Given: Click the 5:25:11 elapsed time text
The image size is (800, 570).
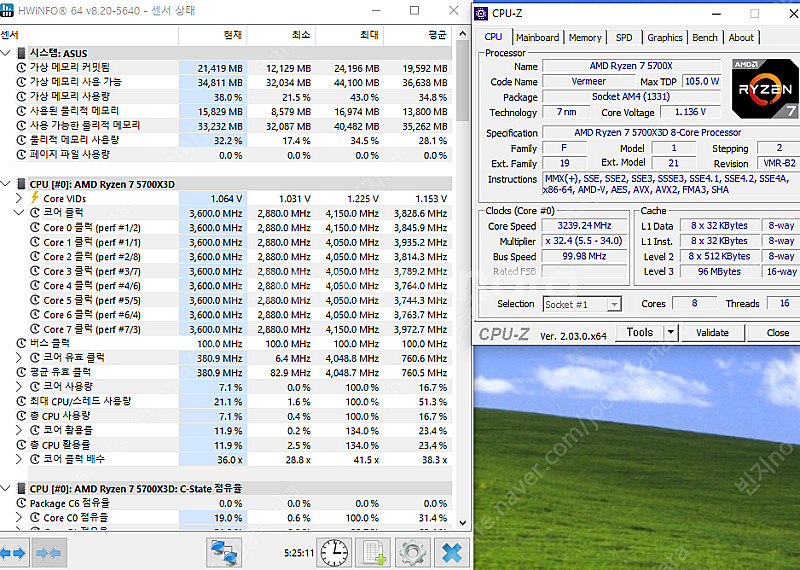Looking at the screenshot, I should pyautogui.click(x=298, y=553).
